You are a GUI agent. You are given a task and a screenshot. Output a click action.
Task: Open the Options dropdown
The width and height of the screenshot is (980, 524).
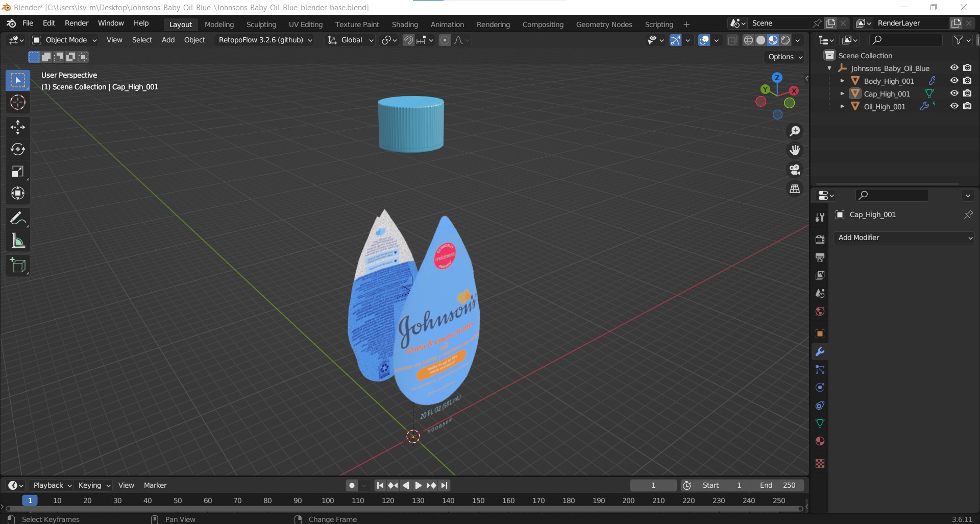786,57
